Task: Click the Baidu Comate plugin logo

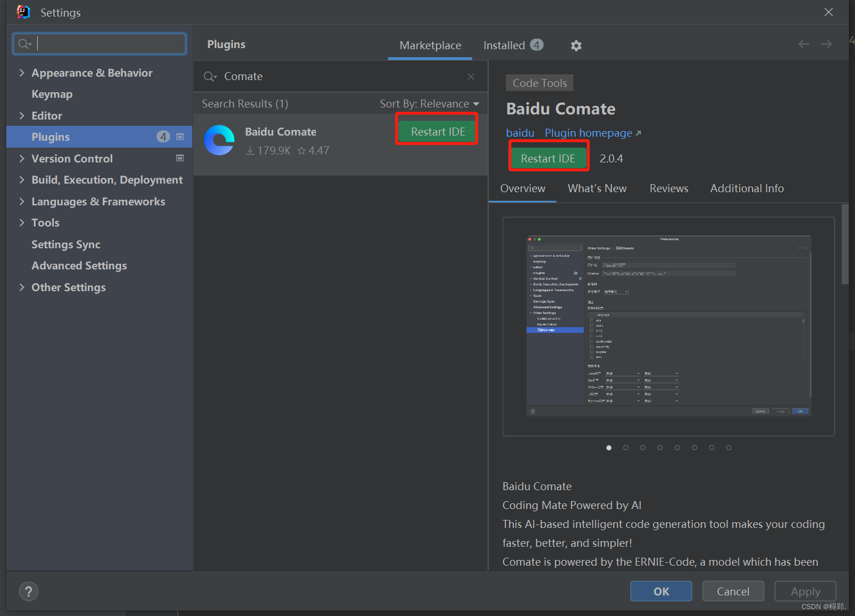Action: (220, 140)
